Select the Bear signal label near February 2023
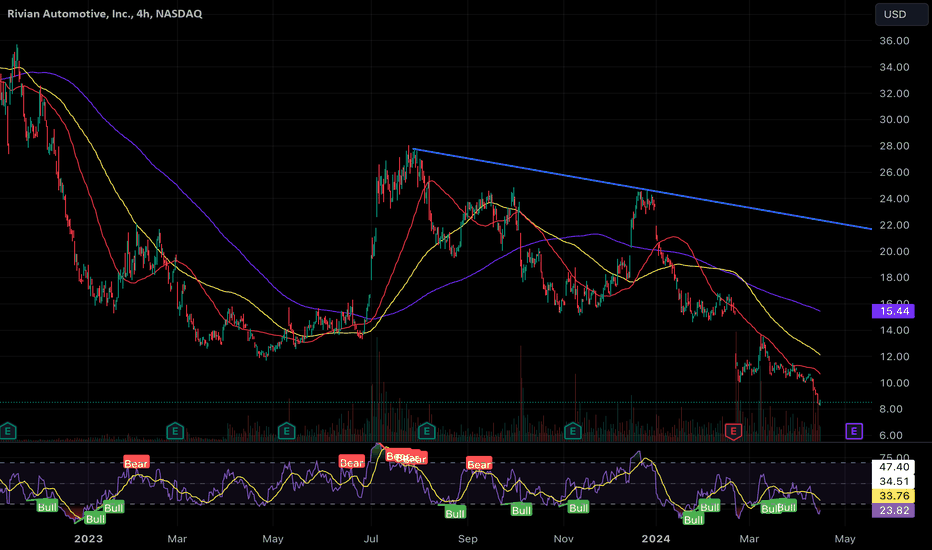 click(136, 463)
